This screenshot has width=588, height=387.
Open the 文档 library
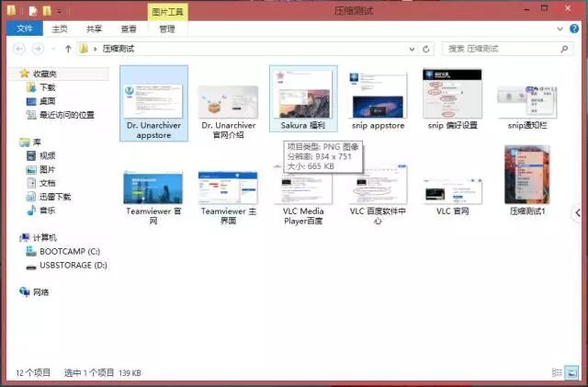(47, 183)
